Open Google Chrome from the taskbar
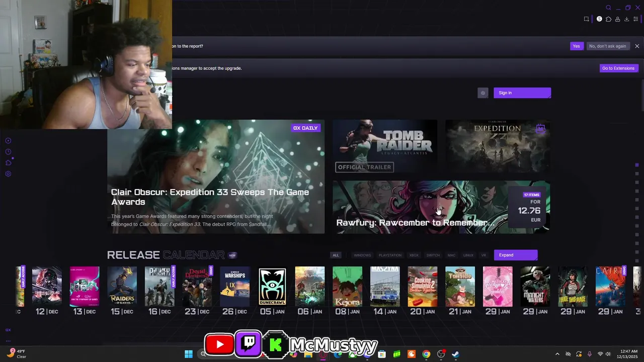Viewport: 644px width, 362px height. [x=426, y=354]
